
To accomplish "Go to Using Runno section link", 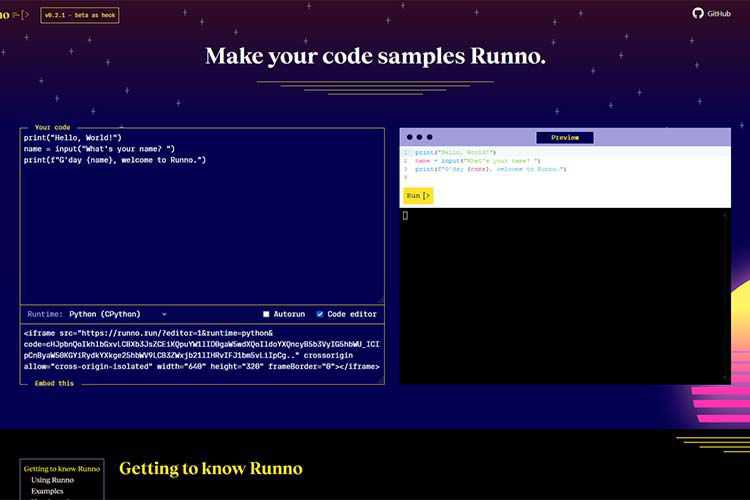I will point(52,480).
